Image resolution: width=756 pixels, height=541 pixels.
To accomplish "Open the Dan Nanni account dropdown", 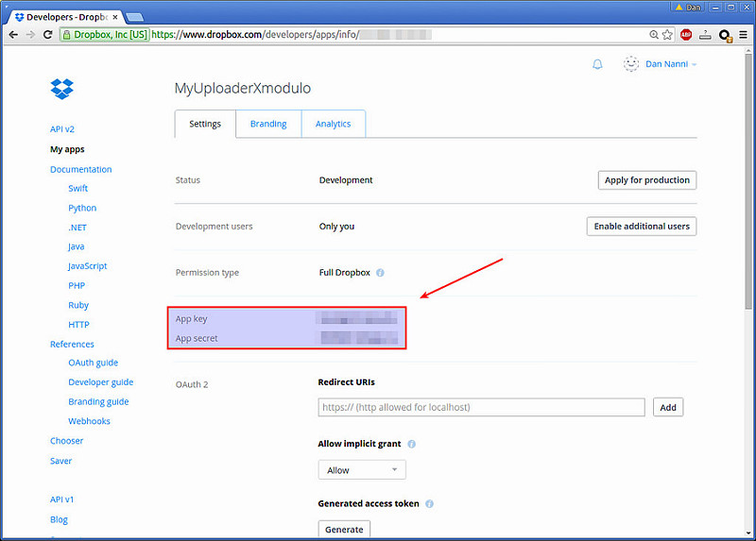I will pyautogui.click(x=671, y=64).
